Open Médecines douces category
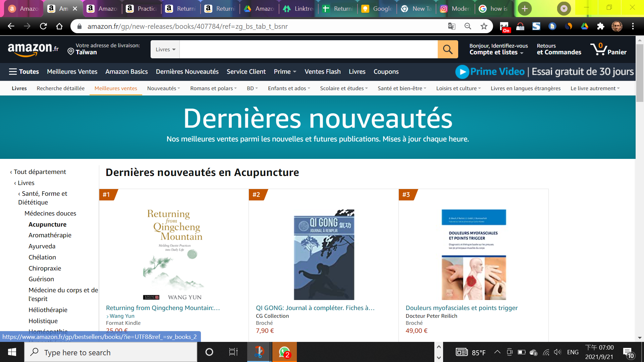 [x=50, y=213]
